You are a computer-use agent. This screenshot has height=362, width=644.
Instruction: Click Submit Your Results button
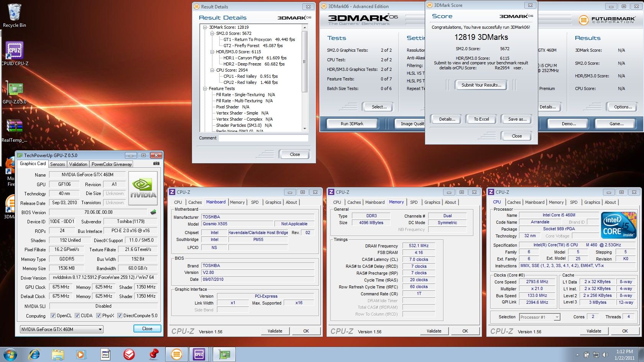point(481,85)
